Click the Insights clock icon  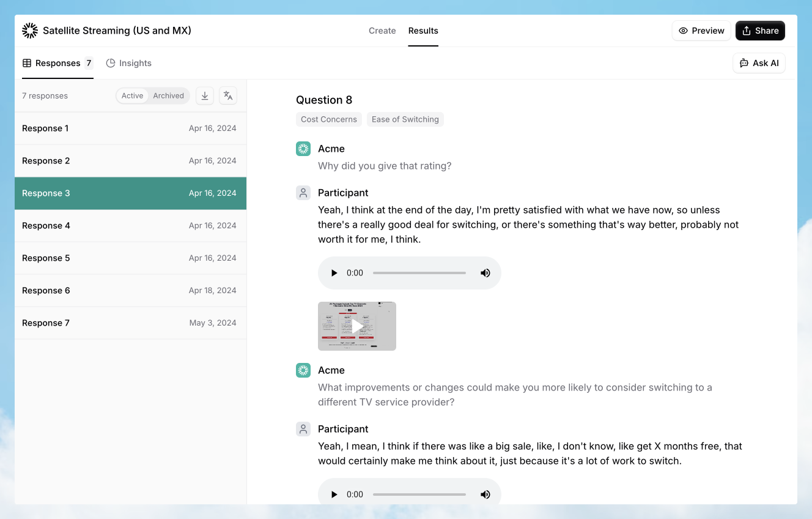(x=110, y=62)
